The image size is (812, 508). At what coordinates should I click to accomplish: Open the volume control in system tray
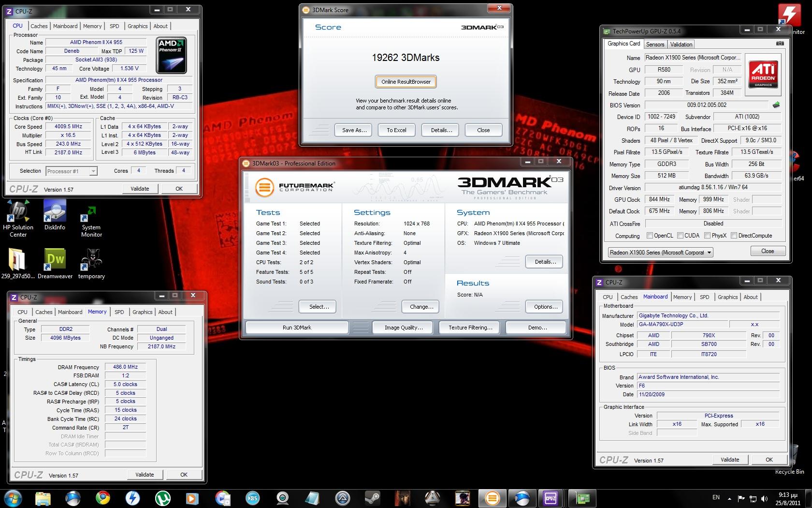click(764, 498)
